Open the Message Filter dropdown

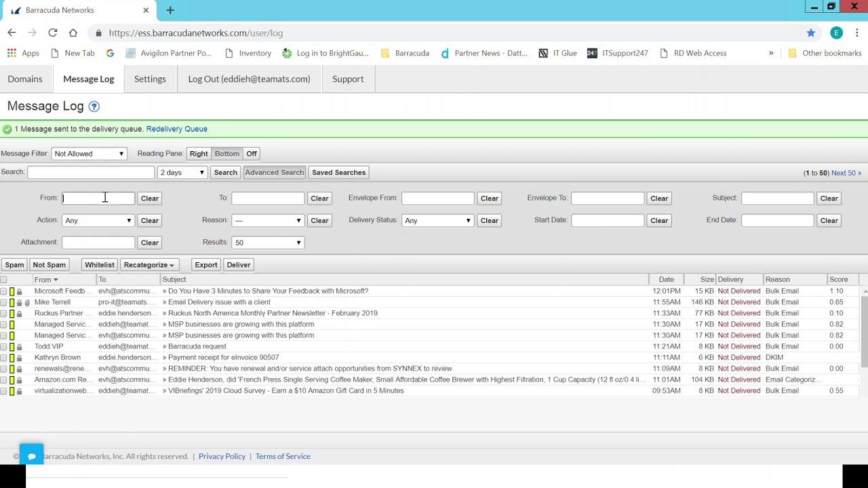pyautogui.click(x=89, y=154)
